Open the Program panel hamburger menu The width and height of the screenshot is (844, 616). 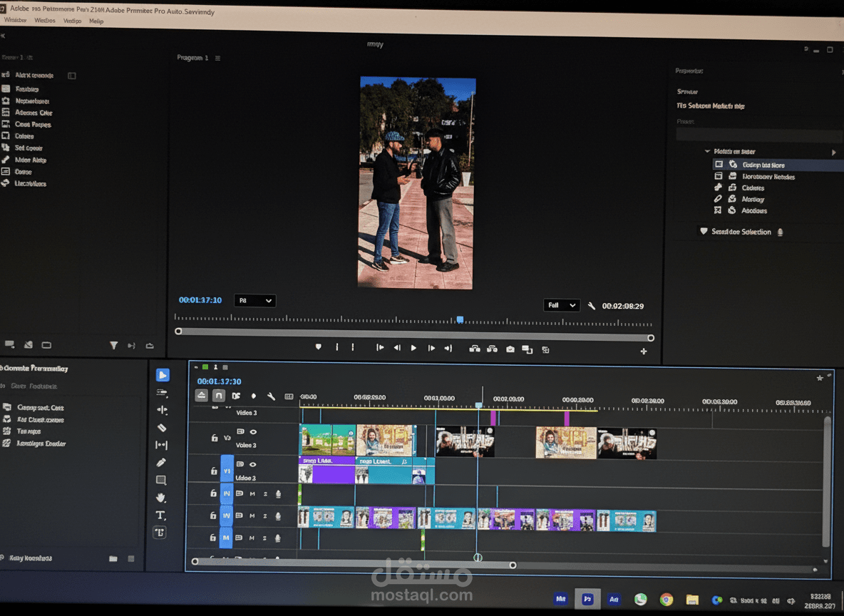pos(217,58)
